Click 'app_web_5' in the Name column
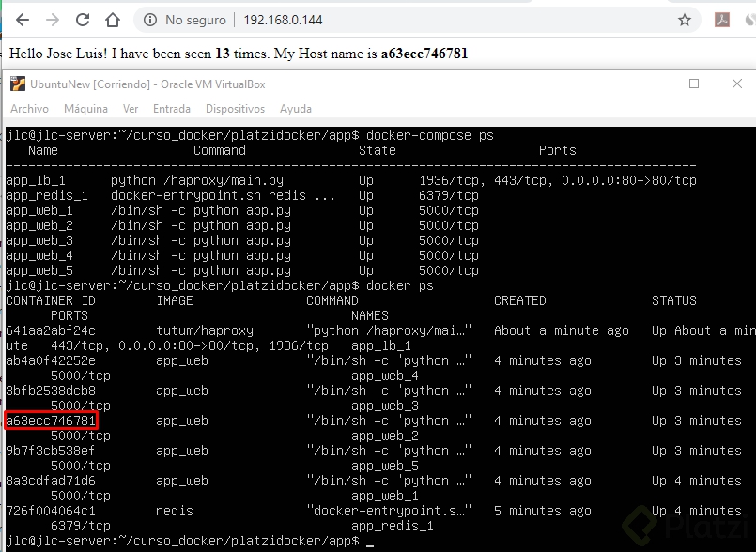 click(x=39, y=270)
